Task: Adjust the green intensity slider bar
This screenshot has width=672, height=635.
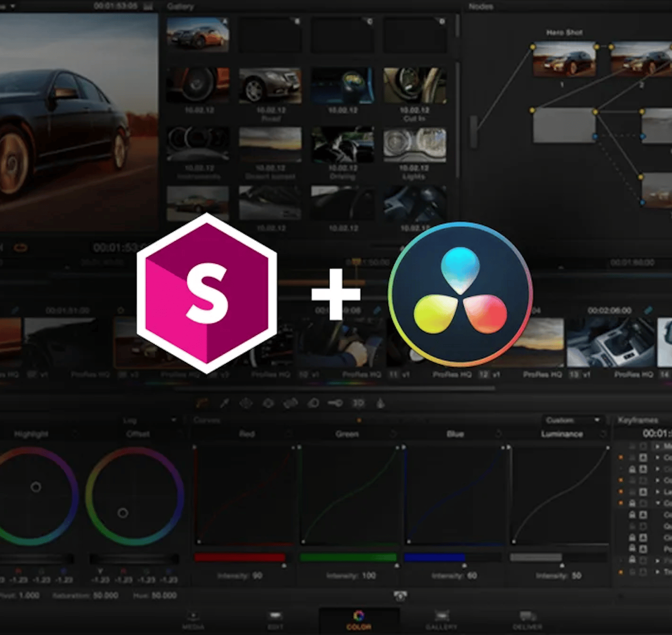Action: (x=349, y=557)
